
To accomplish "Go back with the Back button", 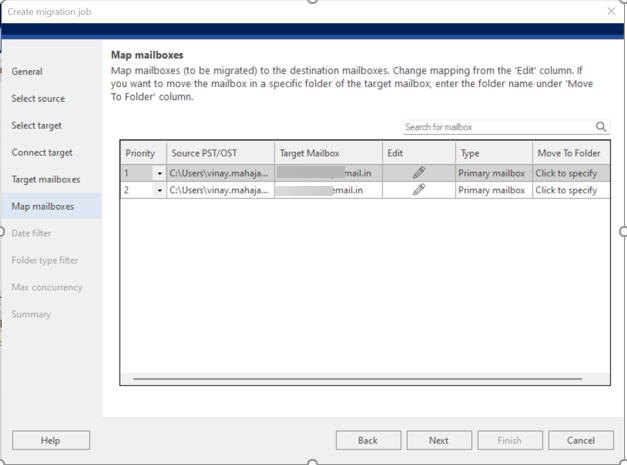I will (368, 440).
